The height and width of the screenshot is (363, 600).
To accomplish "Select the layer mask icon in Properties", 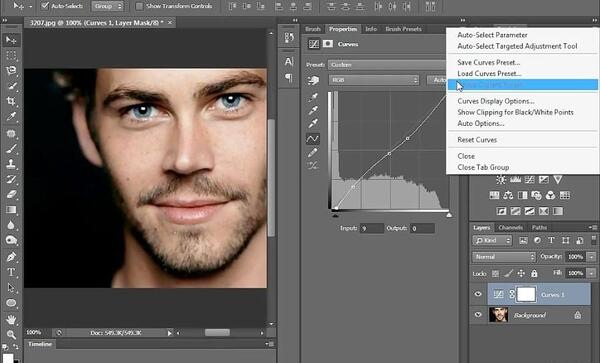I will click(x=328, y=44).
